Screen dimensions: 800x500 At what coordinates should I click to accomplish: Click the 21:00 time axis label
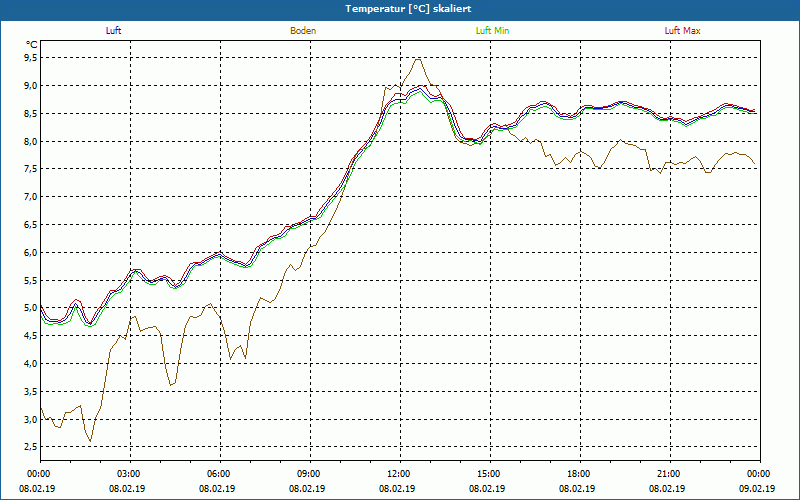(668, 474)
